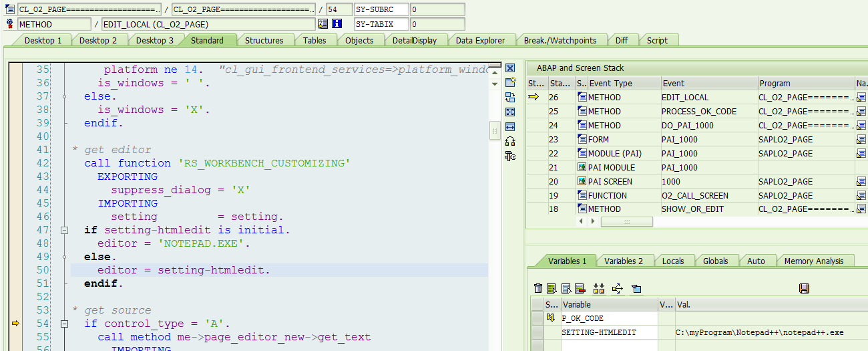Click the navigate icon on EDIT_LOCAL stack row
The image size is (868, 351).
[x=861, y=98]
